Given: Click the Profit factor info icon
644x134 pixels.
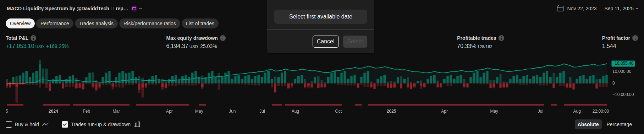Looking at the screenshot, I should click(635, 38).
